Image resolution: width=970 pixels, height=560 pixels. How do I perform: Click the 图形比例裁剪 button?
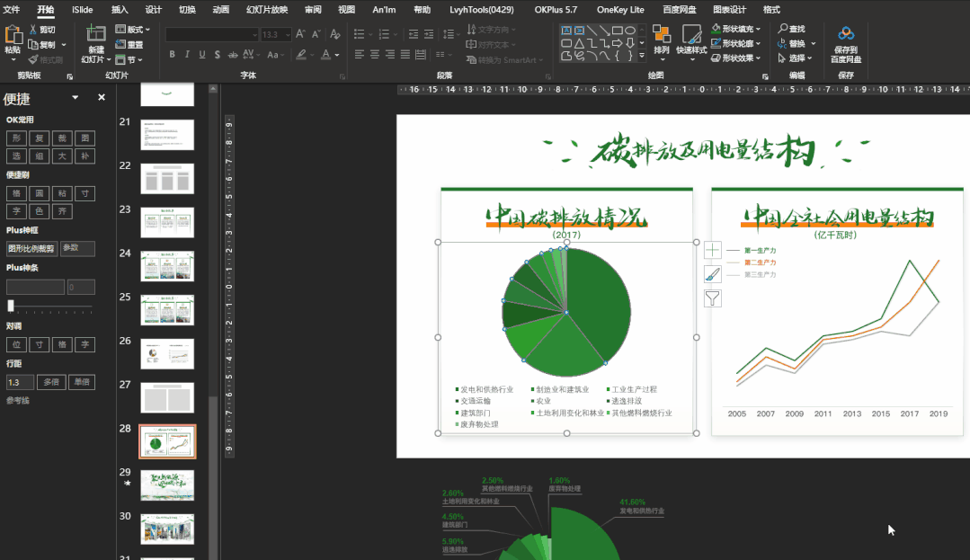click(x=31, y=248)
